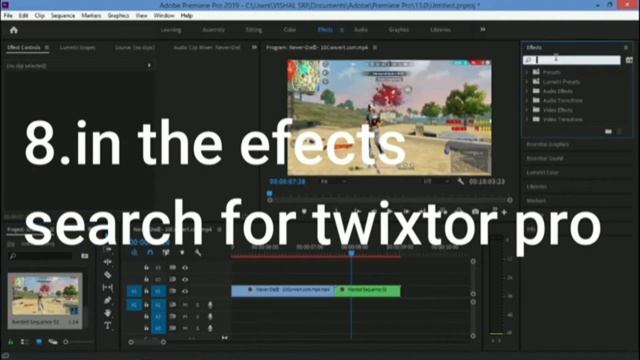Open Program monitor panel menu
640x360 pixels.
click(x=375, y=48)
